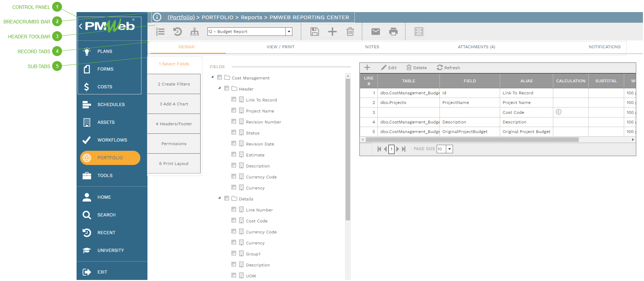
Task: Click the (Portfolio) breadcrumb link
Action: tap(181, 17)
